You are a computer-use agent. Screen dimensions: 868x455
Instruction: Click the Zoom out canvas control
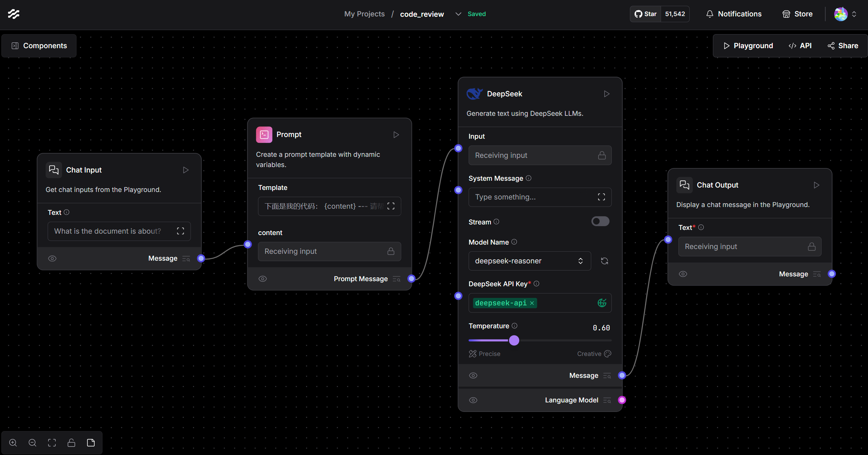pos(32,443)
